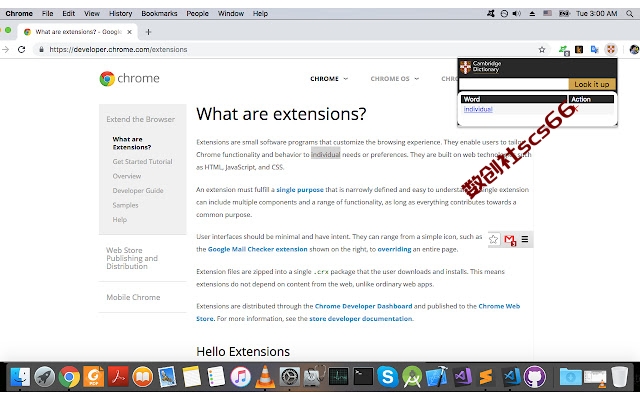The height and width of the screenshot is (400, 640).
Task: Go forward using the arrow button
Action: (x=5, y=49)
